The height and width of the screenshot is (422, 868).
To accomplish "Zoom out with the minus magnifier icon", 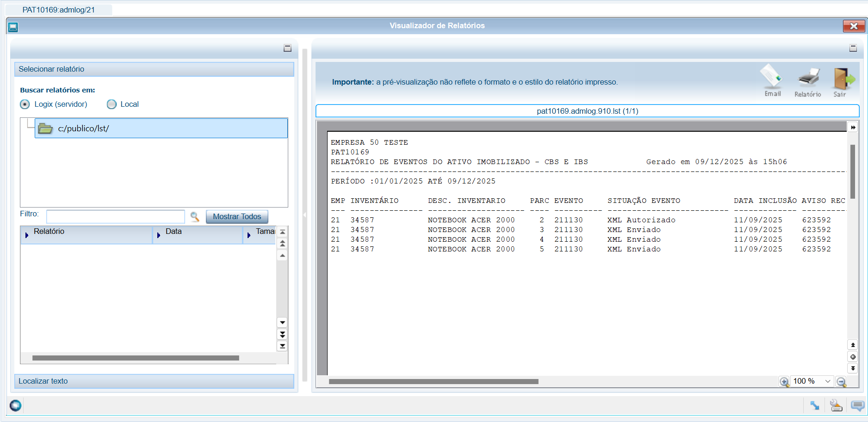I will point(841,381).
